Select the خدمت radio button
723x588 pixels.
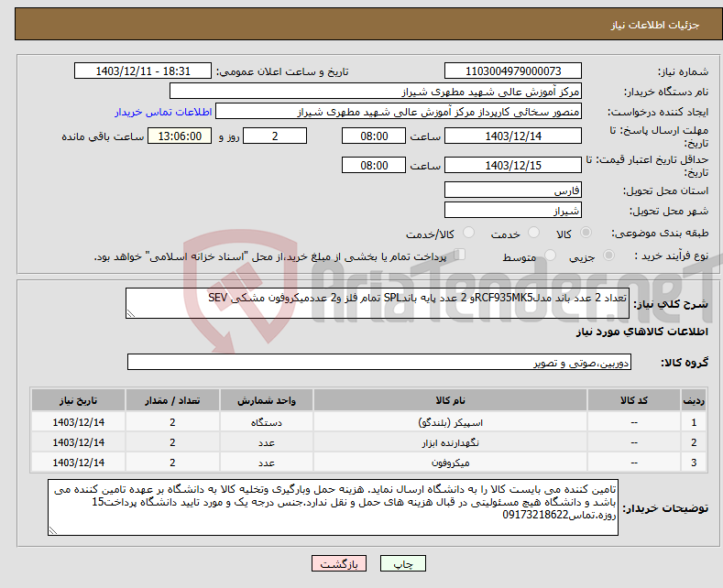pos(533,233)
